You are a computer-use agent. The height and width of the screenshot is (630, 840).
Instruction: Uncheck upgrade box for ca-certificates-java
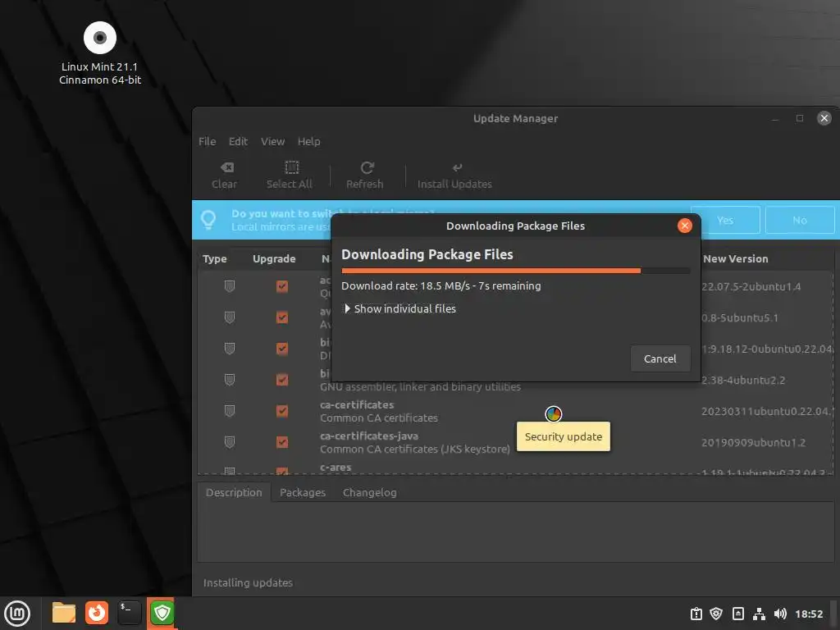click(x=282, y=442)
